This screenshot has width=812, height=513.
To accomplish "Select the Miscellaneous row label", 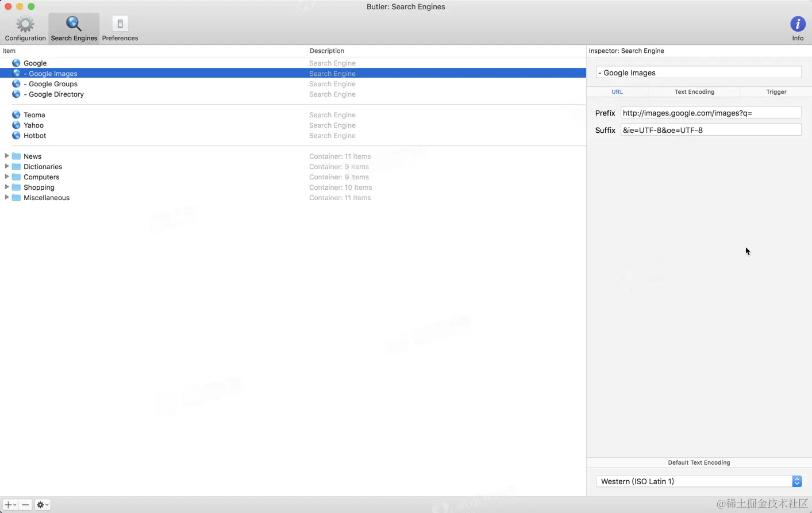I will point(47,198).
